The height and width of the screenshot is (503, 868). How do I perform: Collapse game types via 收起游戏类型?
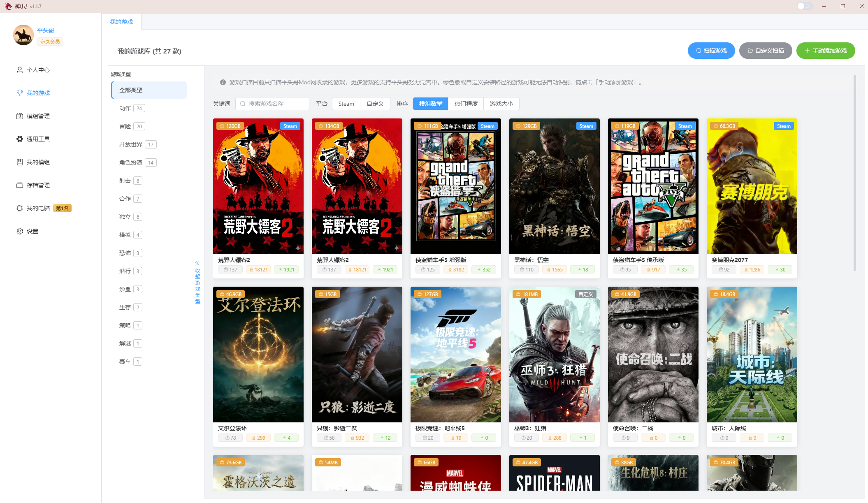pos(197,283)
